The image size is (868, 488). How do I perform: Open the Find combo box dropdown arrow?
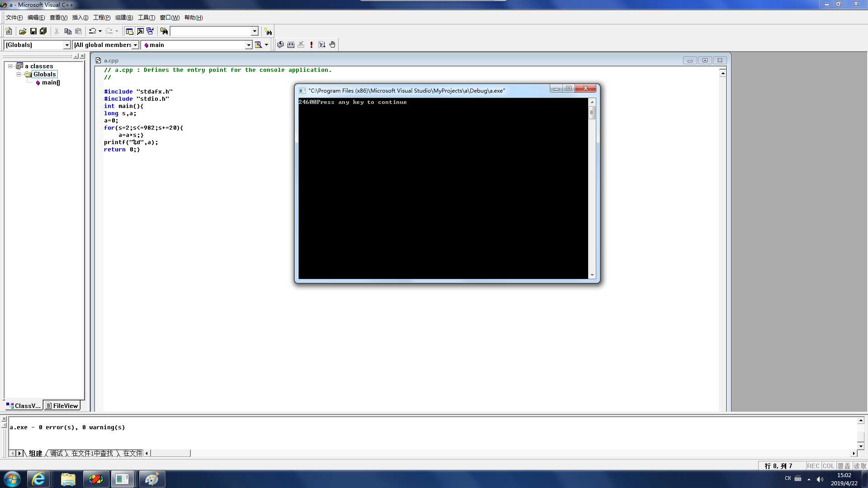255,31
